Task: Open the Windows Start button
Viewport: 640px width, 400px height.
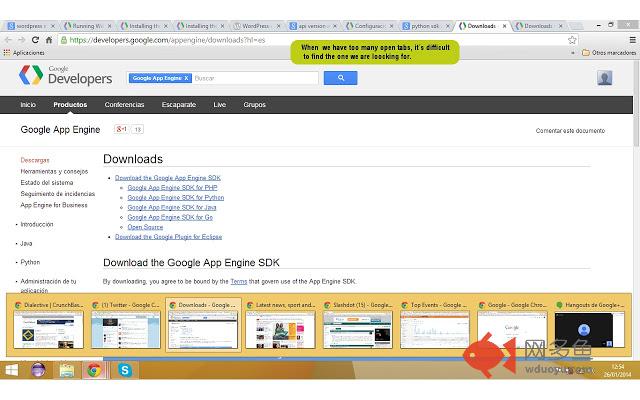Action: 11,370
